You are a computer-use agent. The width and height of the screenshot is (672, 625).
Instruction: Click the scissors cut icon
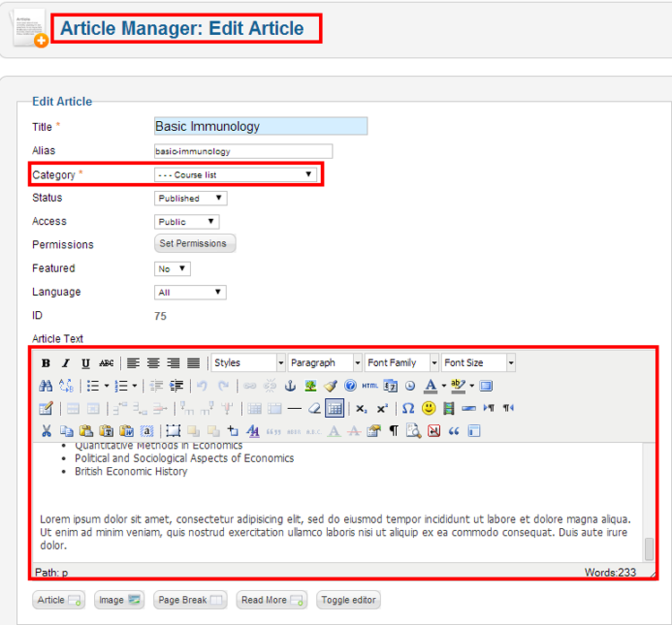coord(46,431)
